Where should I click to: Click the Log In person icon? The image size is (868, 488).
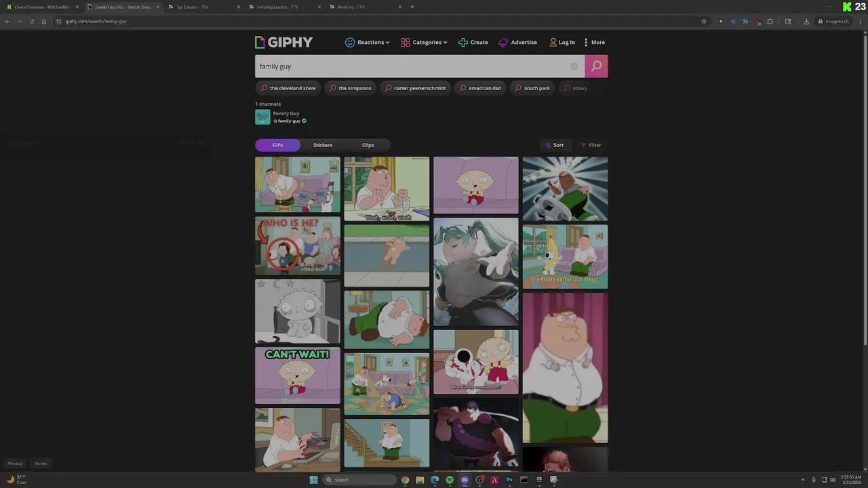(x=553, y=42)
